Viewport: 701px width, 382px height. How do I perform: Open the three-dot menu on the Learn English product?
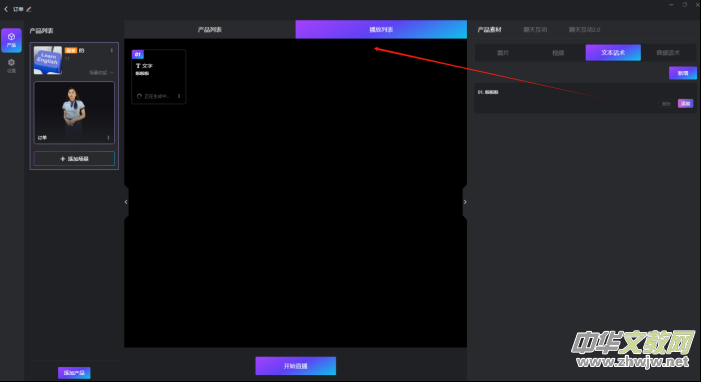click(112, 51)
